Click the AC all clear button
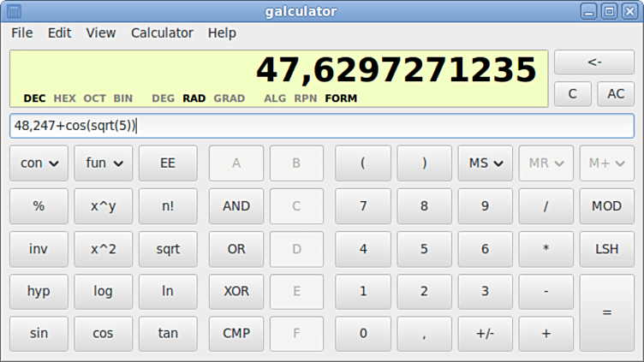This screenshot has width=644, height=362. (616, 94)
